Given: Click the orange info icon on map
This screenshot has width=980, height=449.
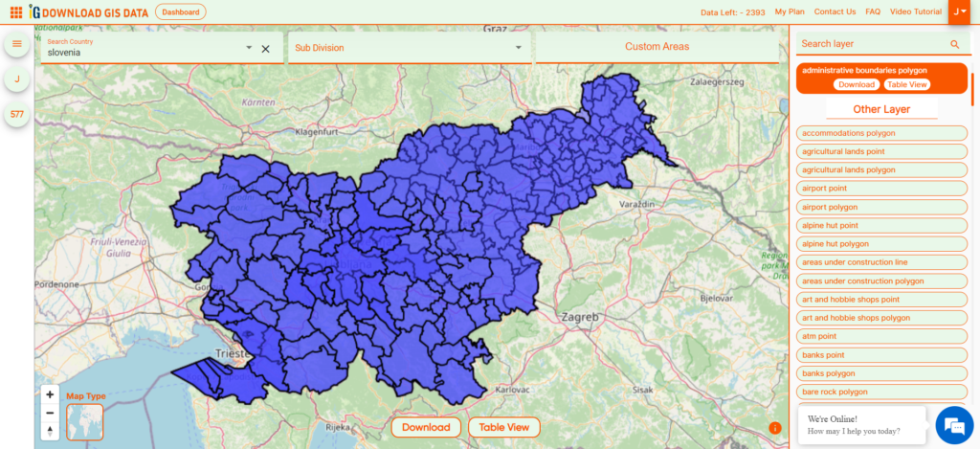Looking at the screenshot, I should (x=775, y=428).
